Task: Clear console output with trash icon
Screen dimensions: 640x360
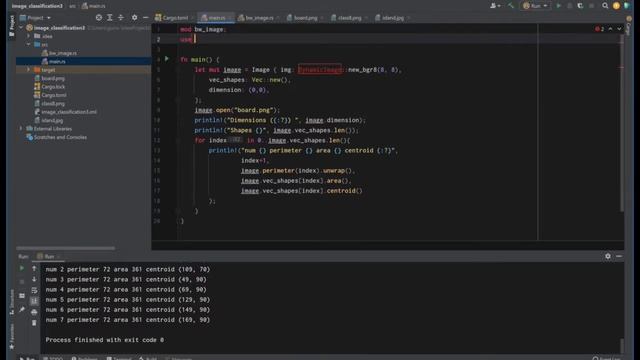Action: [34, 322]
